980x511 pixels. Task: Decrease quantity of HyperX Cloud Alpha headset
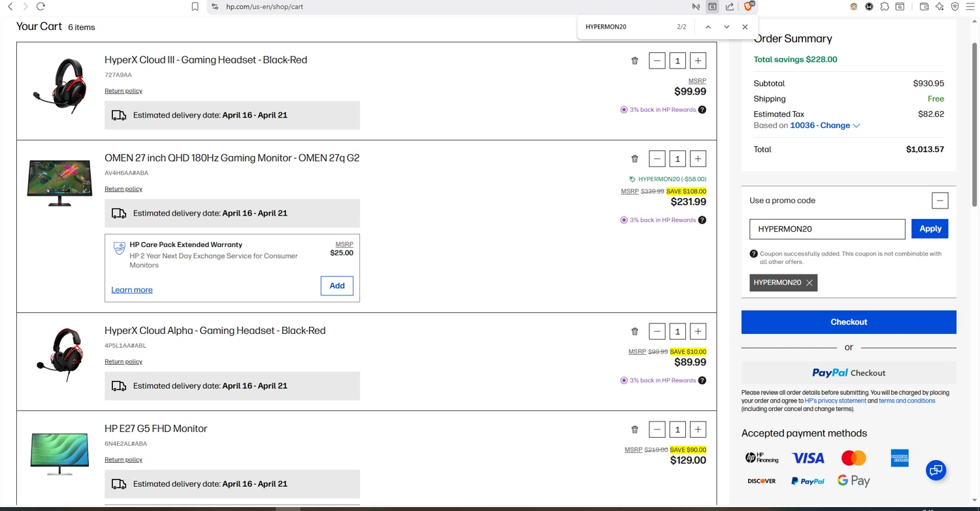(657, 331)
